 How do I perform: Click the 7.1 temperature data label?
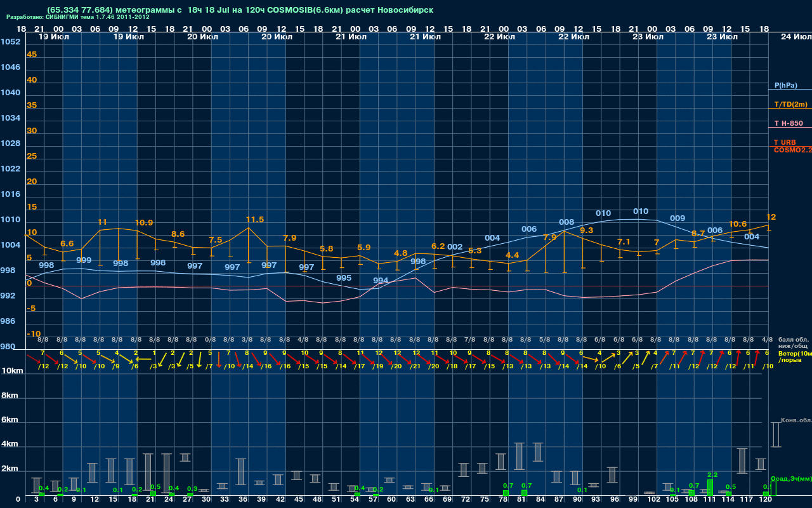point(624,242)
